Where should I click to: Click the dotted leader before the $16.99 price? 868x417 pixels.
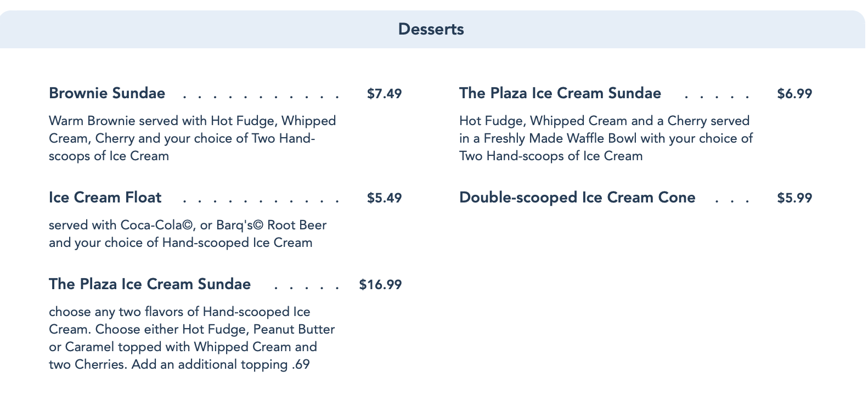(307, 288)
